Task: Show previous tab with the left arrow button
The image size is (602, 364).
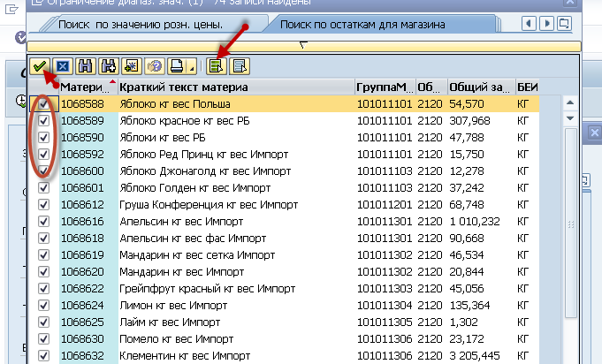Action: (x=529, y=23)
